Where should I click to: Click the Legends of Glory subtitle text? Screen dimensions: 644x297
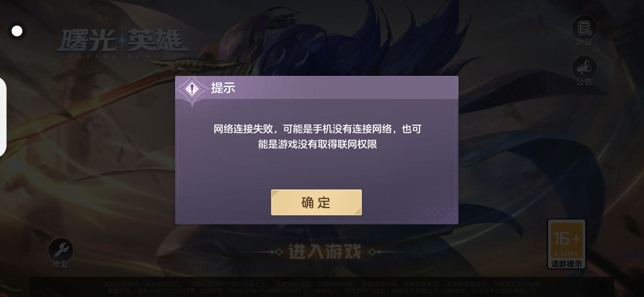tap(122, 56)
